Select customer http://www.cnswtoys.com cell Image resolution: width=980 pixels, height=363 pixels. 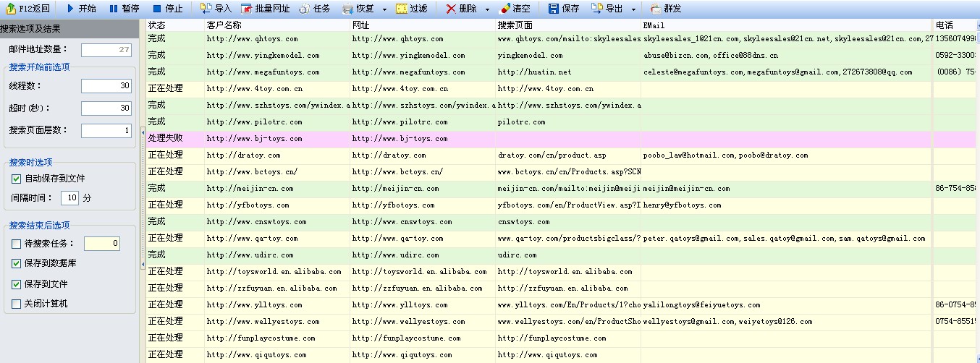click(x=277, y=222)
